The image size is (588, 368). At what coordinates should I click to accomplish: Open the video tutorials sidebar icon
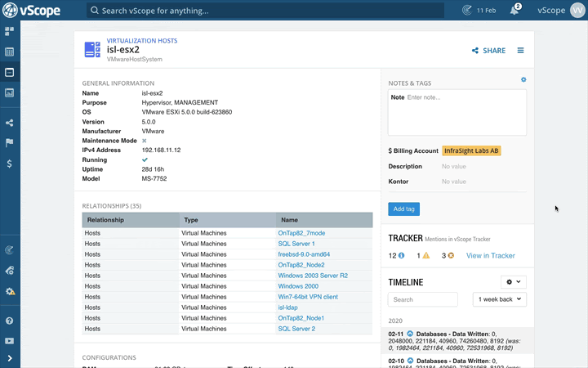tap(9, 341)
